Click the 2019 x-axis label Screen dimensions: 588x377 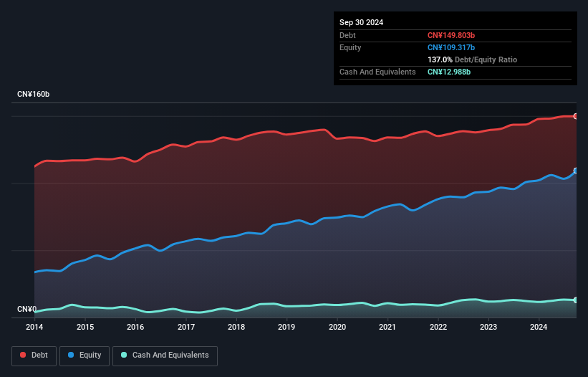(286, 327)
